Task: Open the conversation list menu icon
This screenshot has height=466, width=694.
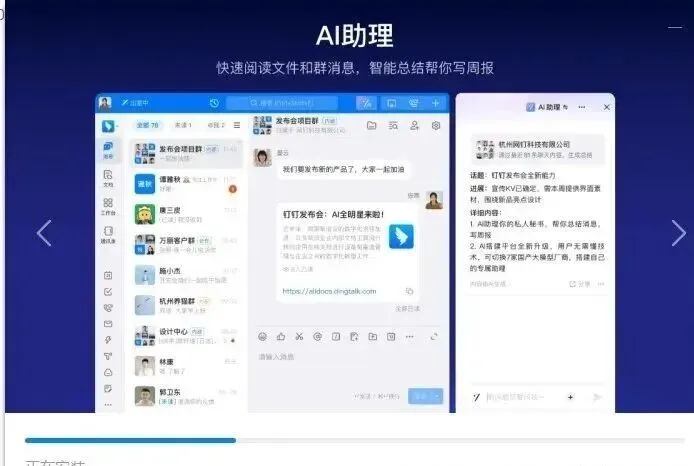Action: point(237,125)
